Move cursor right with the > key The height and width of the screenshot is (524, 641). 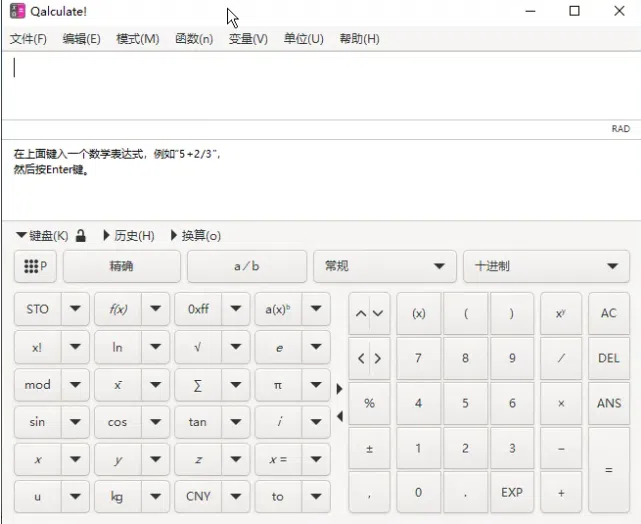pyautogui.click(x=378, y=358)
